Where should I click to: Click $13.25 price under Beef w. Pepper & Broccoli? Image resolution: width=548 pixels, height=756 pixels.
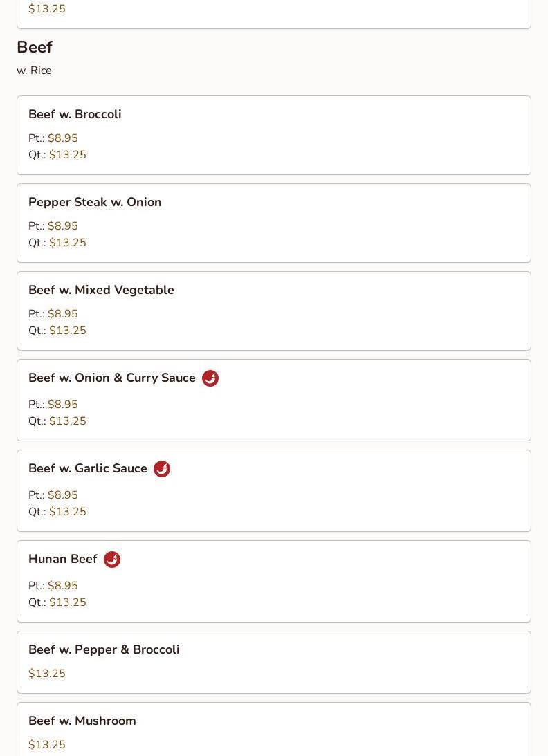click(x=47, y=674)
